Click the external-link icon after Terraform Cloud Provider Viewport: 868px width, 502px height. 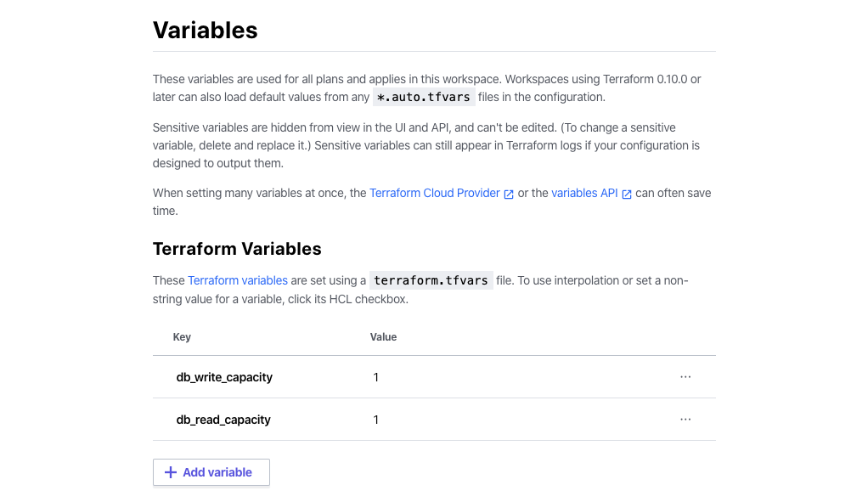(509, 194)
